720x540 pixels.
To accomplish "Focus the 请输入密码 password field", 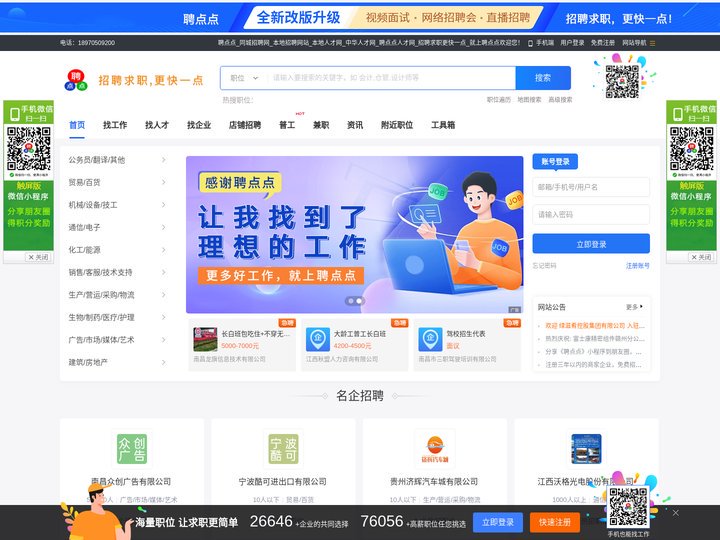I will 591,214.
